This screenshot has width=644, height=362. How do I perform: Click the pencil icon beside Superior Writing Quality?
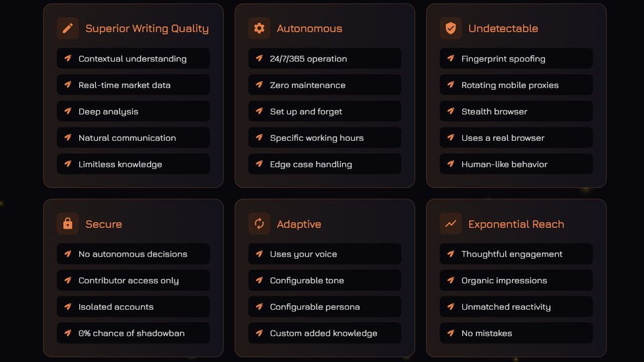pyautogui.click(x=68, y=28)
